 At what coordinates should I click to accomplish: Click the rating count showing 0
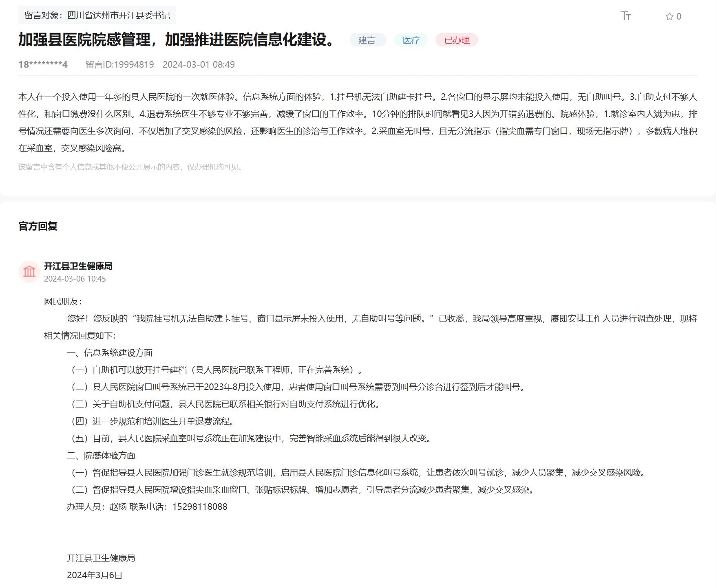click(x=679, y=17)
